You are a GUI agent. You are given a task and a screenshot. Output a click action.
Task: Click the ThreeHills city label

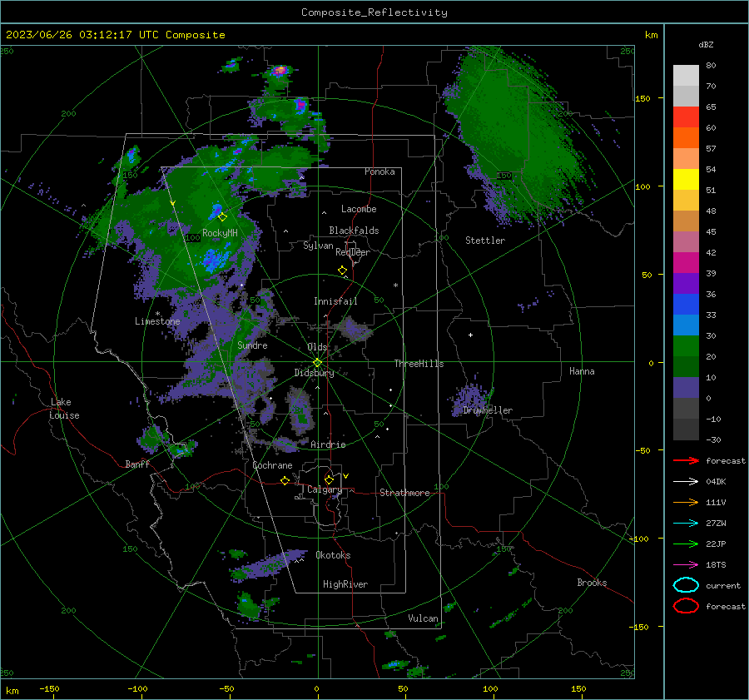tap(419, 364)
